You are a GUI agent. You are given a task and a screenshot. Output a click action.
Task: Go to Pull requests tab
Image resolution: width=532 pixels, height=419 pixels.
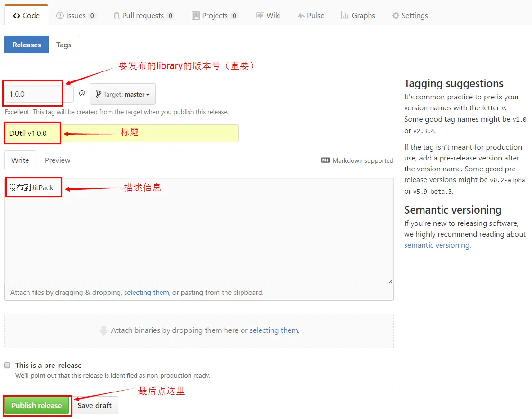pos(144,16)
